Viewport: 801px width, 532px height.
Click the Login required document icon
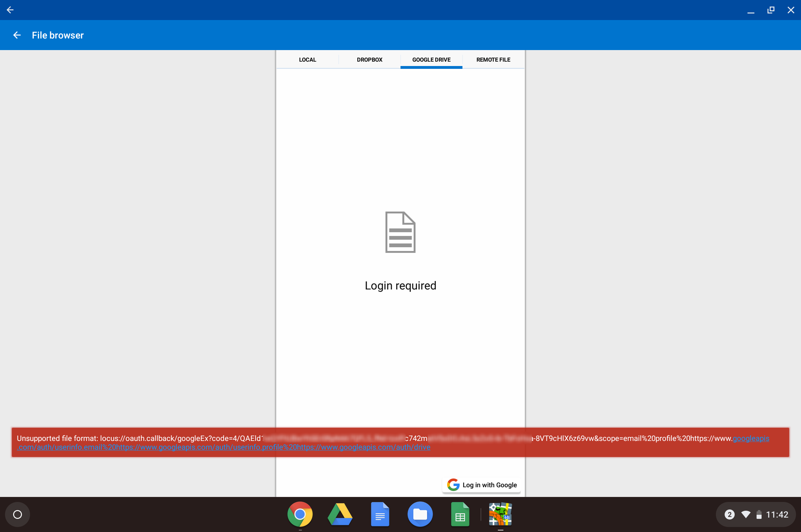point(400,232)
